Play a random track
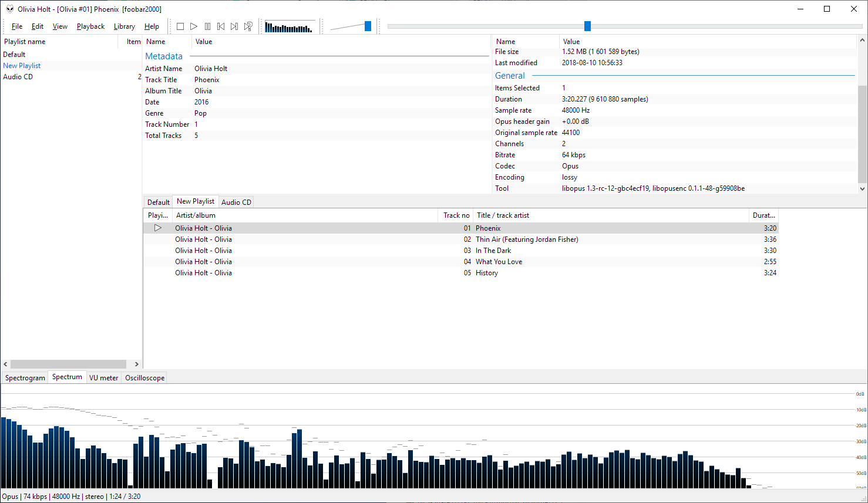The height and width of the screenshot is (503, 868). [x=248, y=26]
